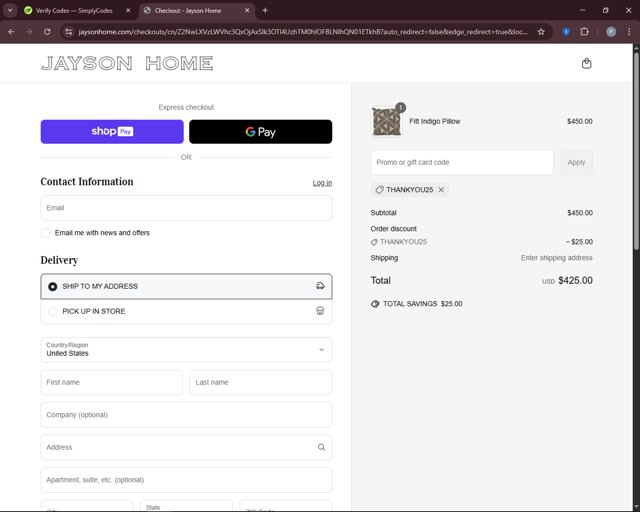Open the Log in link

tap(322, 183)
